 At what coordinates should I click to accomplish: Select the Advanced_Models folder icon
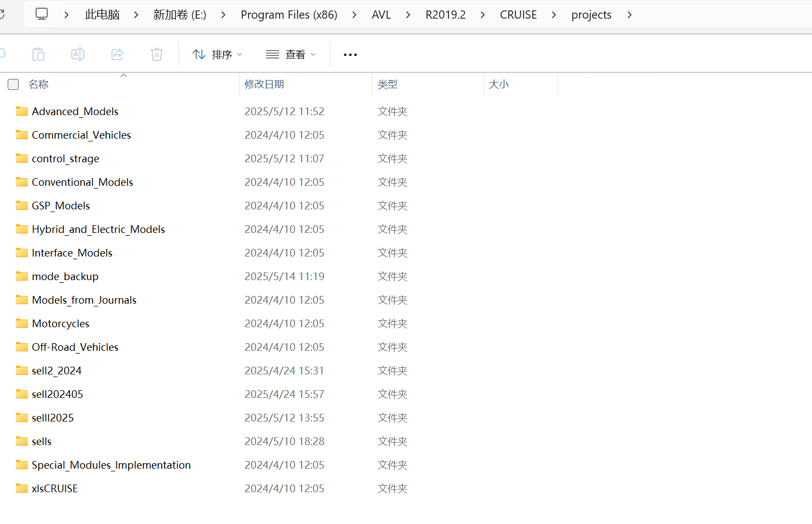[22, 111]
